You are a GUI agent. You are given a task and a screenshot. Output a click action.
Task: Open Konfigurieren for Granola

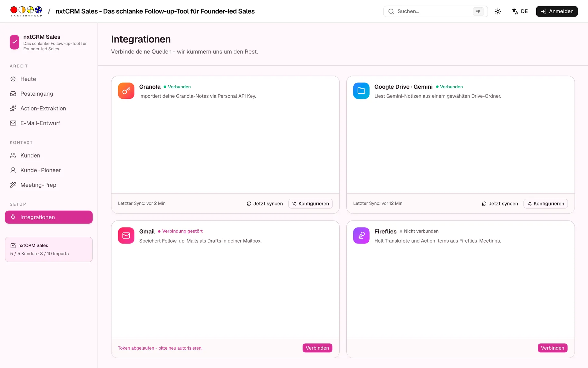coord(311,204)
